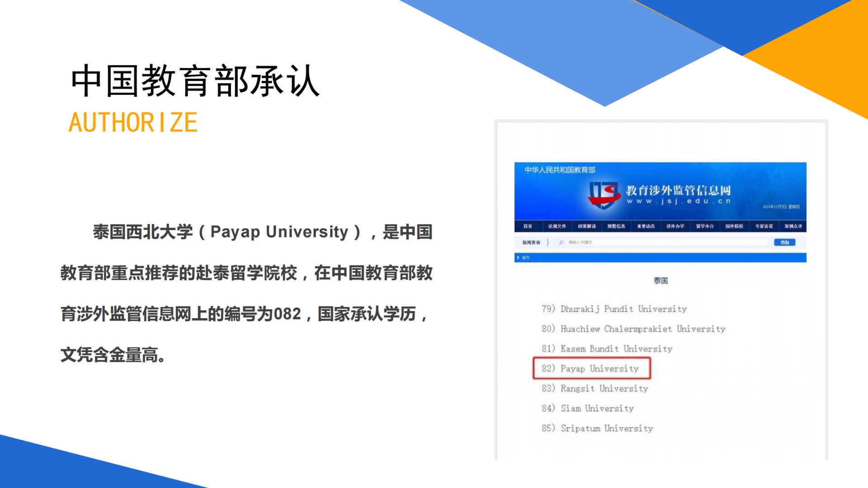Open the 政策解读 nav menu item
Image resolution: width=868 pixels, height=488 pixels.
pyautogui.click(x=587, y=226)
